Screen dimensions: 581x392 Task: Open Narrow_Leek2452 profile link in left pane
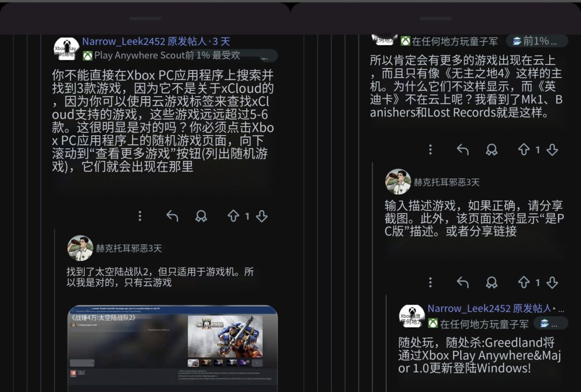point(123,42)
